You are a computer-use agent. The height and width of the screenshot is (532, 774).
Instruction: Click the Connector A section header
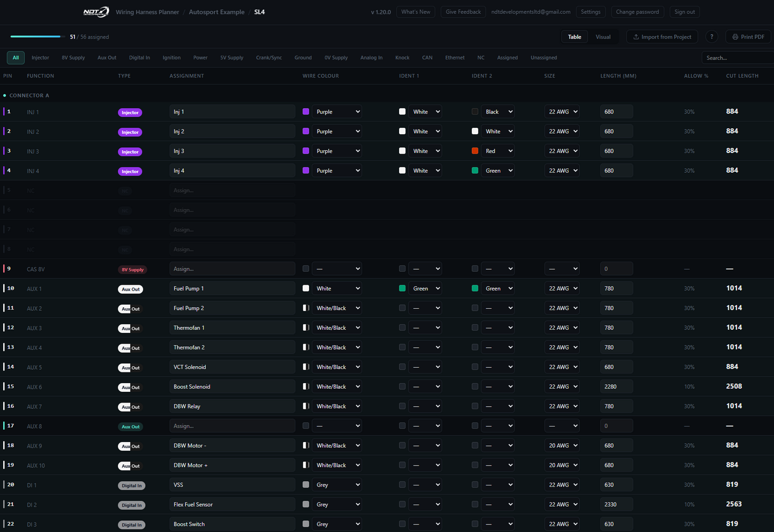click(x=29, y=95)
